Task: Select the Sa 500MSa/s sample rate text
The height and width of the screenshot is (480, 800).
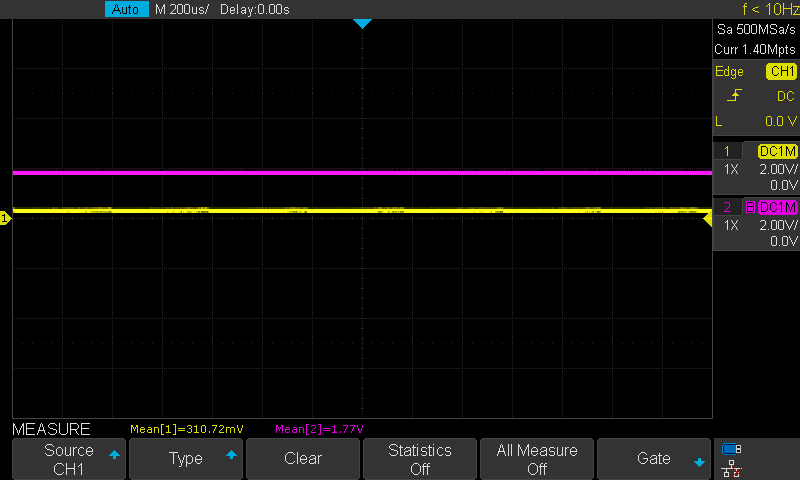Action: pos(756,30)
